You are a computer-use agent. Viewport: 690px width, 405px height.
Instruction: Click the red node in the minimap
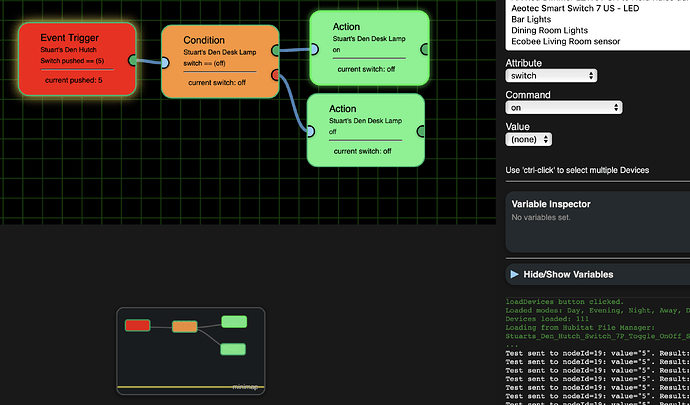point(137,325)
